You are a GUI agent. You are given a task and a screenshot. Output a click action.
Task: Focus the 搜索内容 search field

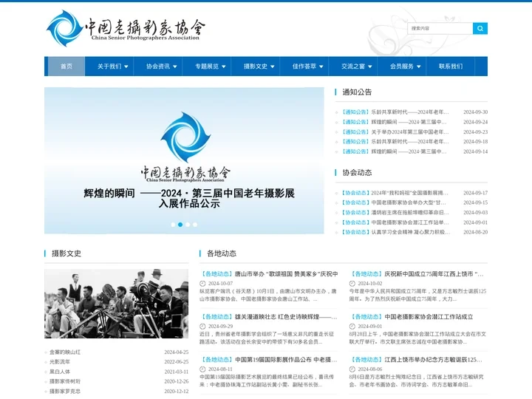(x=440, y=29)
